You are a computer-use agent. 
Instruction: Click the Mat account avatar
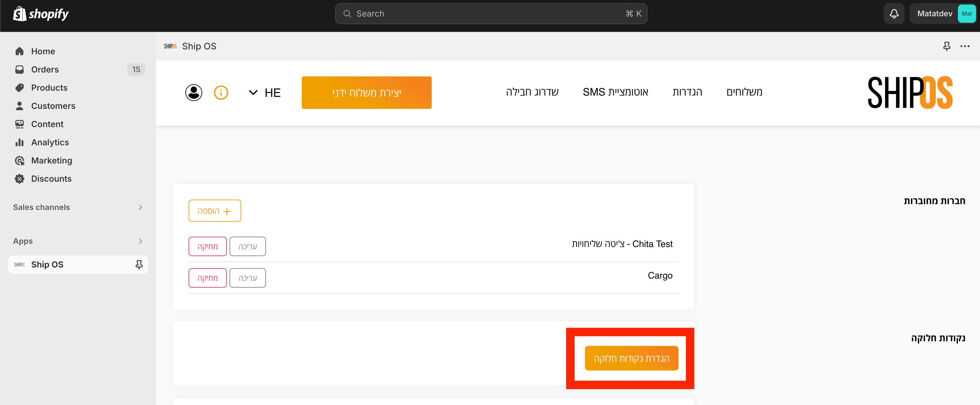(966, 14)
